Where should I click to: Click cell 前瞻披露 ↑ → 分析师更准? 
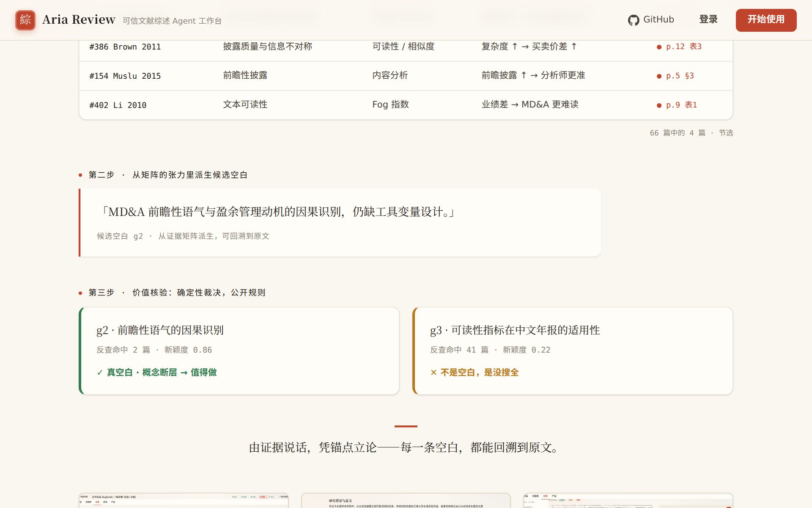(x=533, y=75)
